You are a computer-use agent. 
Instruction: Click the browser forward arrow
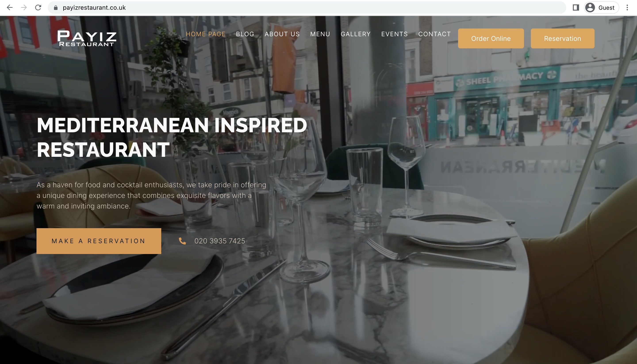coord(24,8)
